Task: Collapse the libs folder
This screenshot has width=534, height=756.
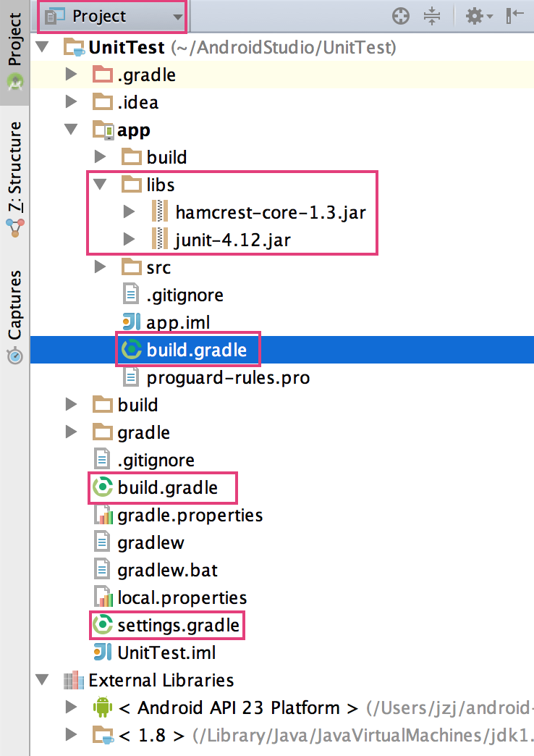Action: 100,185
